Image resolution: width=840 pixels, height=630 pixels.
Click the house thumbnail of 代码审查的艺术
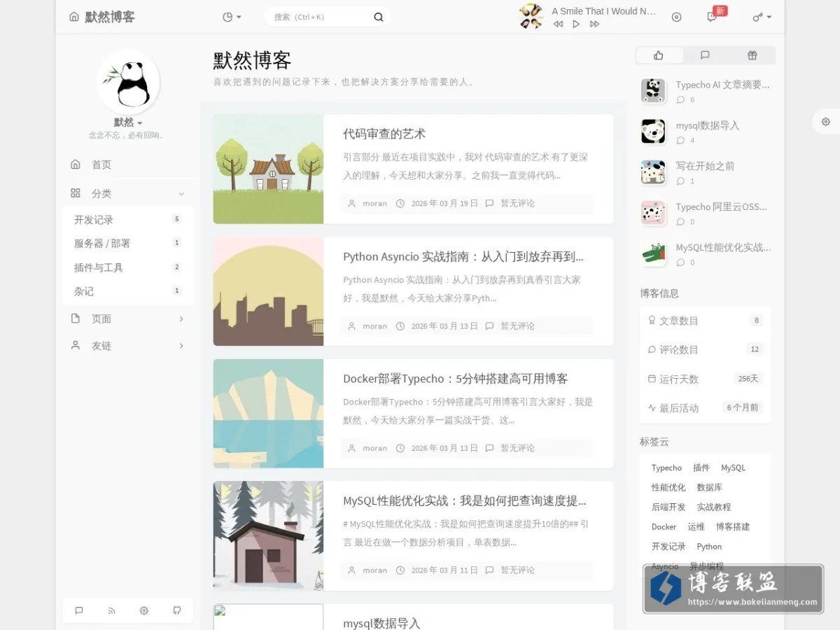268,169
